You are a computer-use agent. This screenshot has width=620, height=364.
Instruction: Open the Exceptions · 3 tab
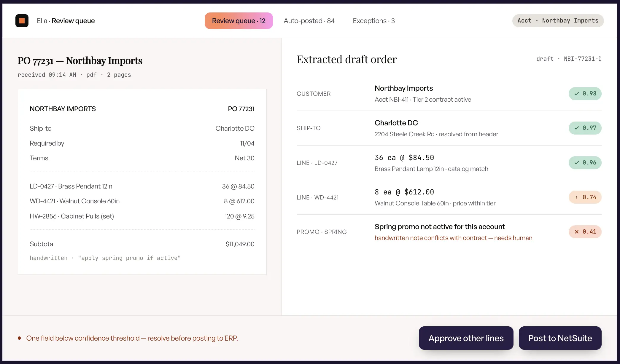click(374, 21)
